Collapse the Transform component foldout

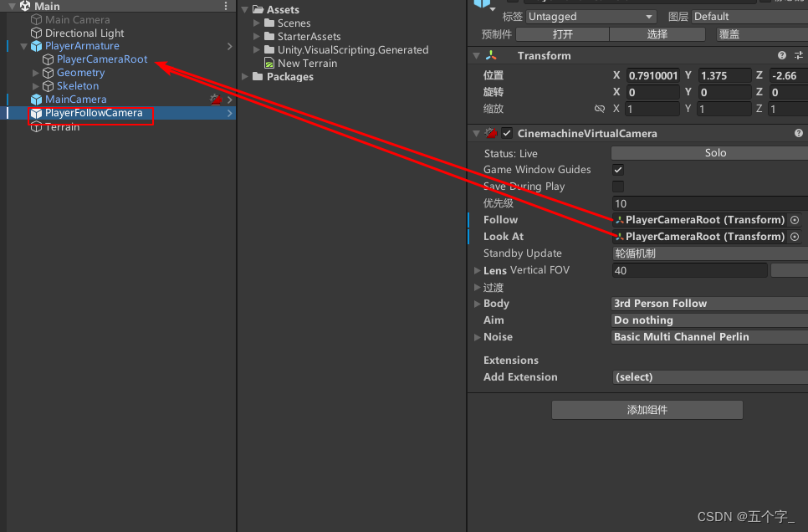(x=477, y=55)
